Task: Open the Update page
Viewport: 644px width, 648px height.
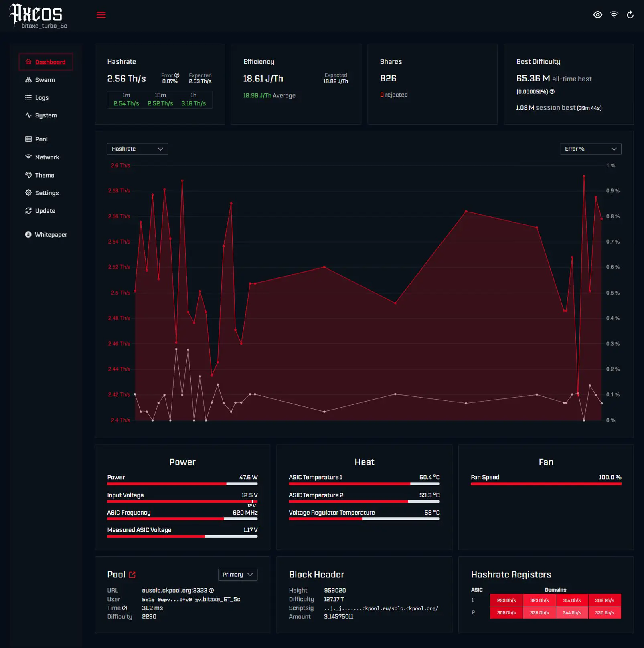Action: 45,211
